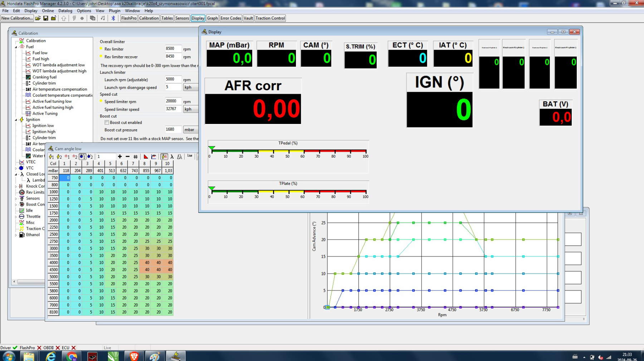Click the Bluetooth connect toolbar icon

[x=113, y=18]
